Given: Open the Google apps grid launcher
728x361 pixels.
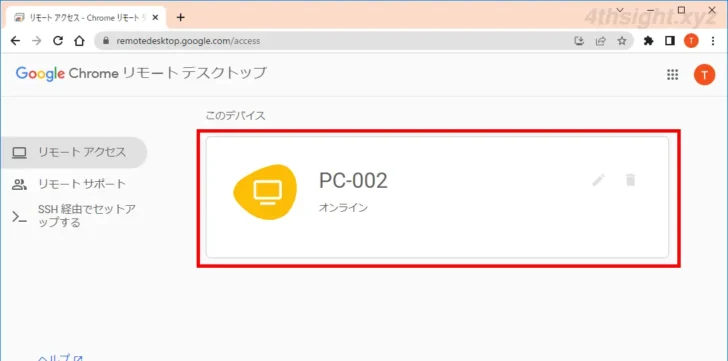Looking at the screenshot, I should (x=672, y=75).
